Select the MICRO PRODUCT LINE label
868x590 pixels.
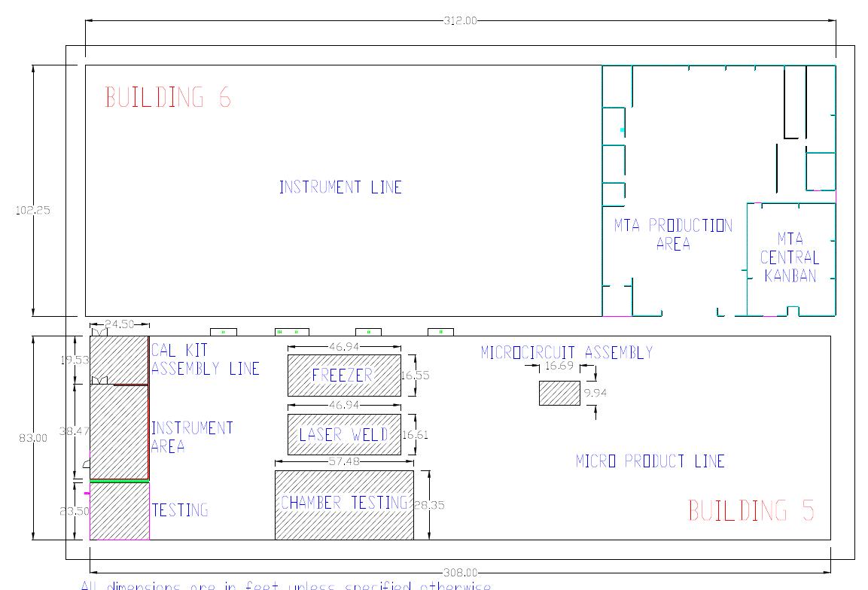pos(650,461)
